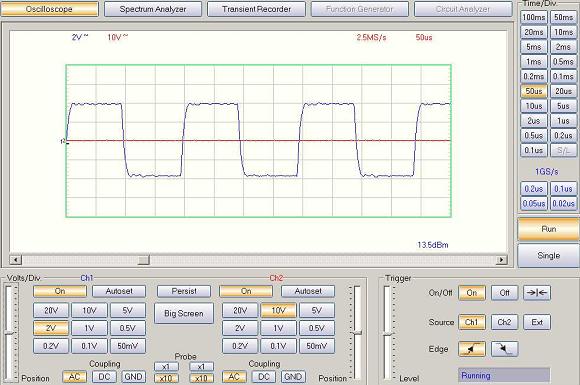Select rising edge trigger icon
The height and width of the screenshot is (385, 580).
pyautogui.click(x=472, y=349)
